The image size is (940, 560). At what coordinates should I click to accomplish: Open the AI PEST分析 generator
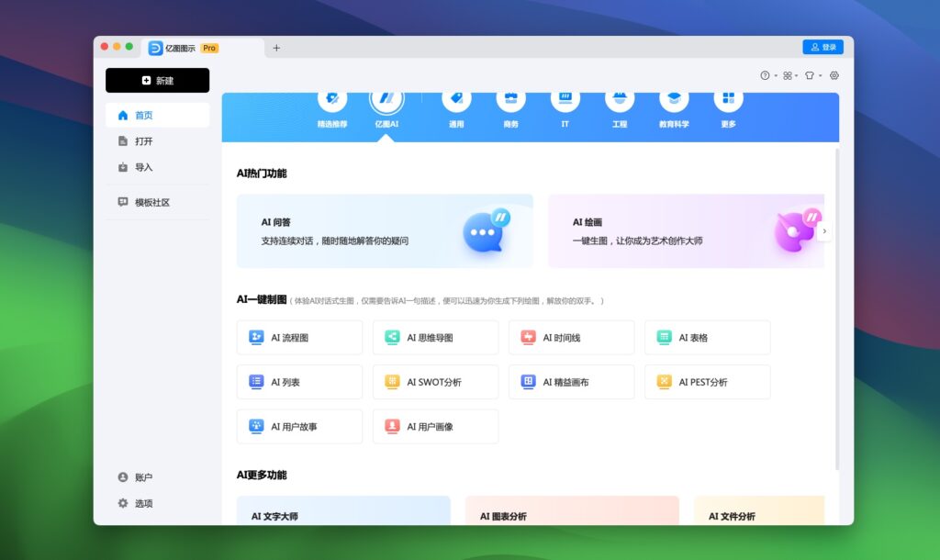[707, 382]
